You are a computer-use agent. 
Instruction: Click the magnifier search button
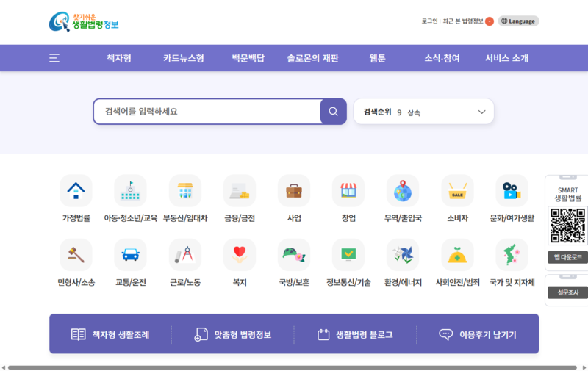coord(333,112)
